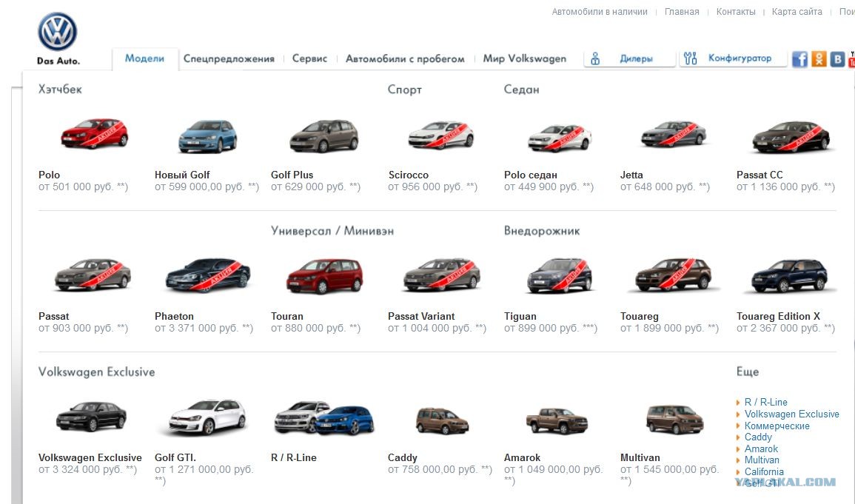Click the Scirocco model name
This screenshot has width=855, height=504.
[409, 175]
